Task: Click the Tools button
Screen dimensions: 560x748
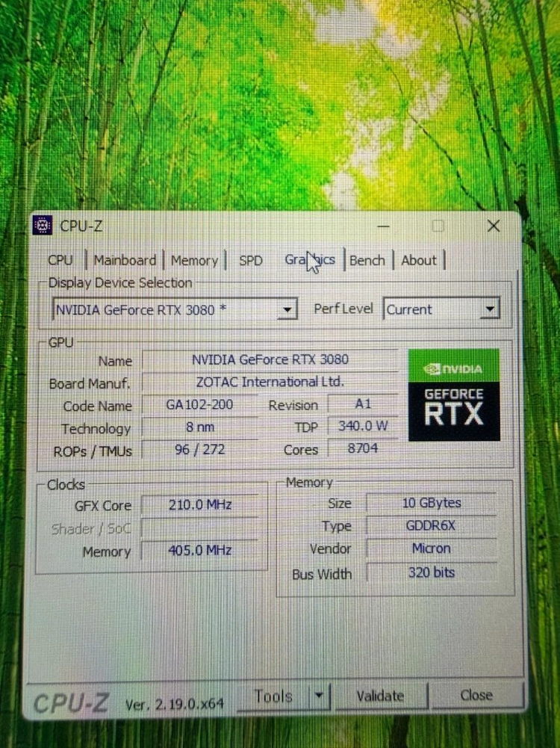Action: tap(273, 696)
